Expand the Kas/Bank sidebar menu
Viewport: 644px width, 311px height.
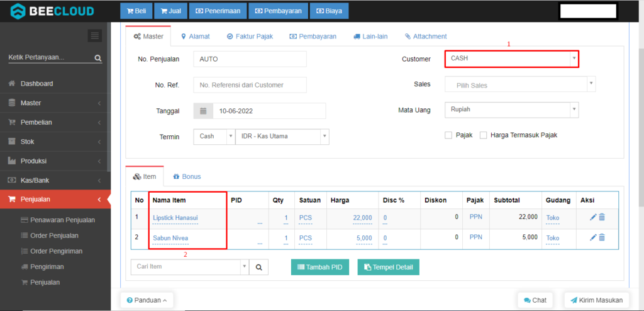tap(54, 180)
